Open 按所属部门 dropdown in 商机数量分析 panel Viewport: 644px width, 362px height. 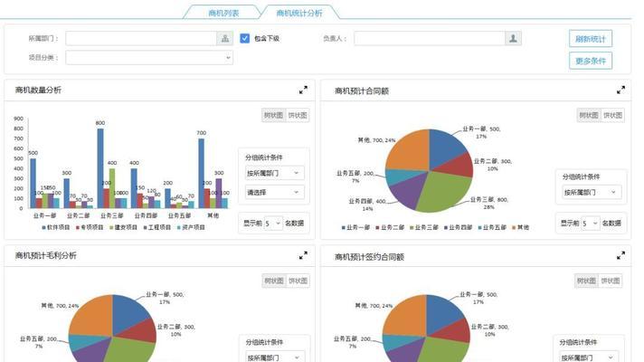point(274,173)
